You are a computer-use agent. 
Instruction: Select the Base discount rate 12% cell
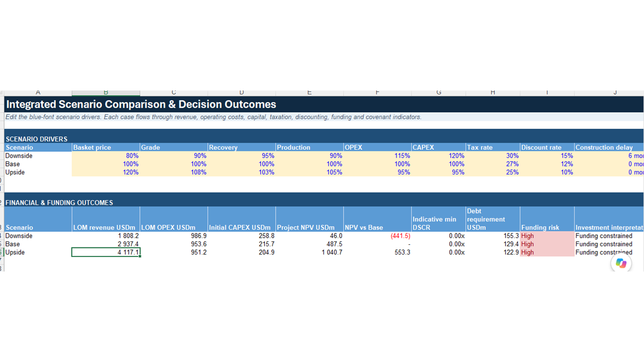tap(547, 164)
